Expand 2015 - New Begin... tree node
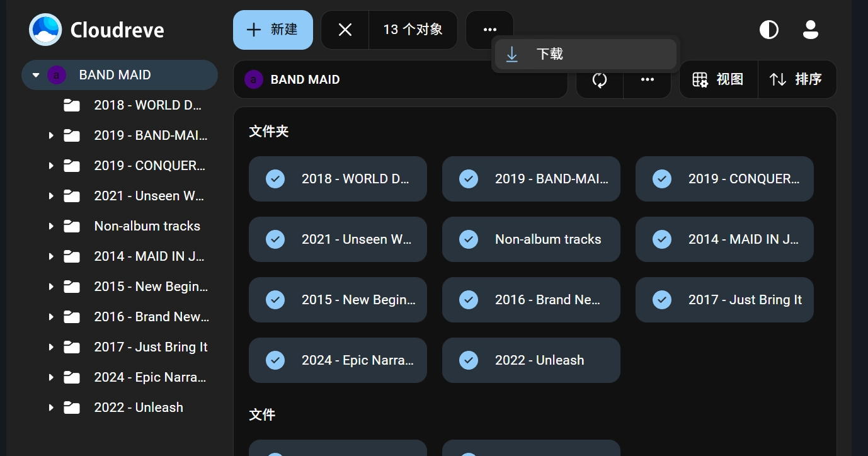Viewport: 868px width, 456px height. tap(51, 287)
